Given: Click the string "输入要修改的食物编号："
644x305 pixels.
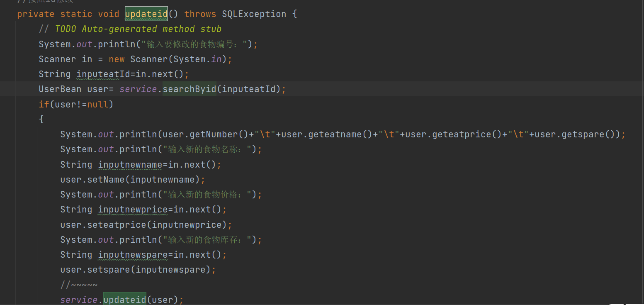Looking at the screenshot, I should click(194, 44).
